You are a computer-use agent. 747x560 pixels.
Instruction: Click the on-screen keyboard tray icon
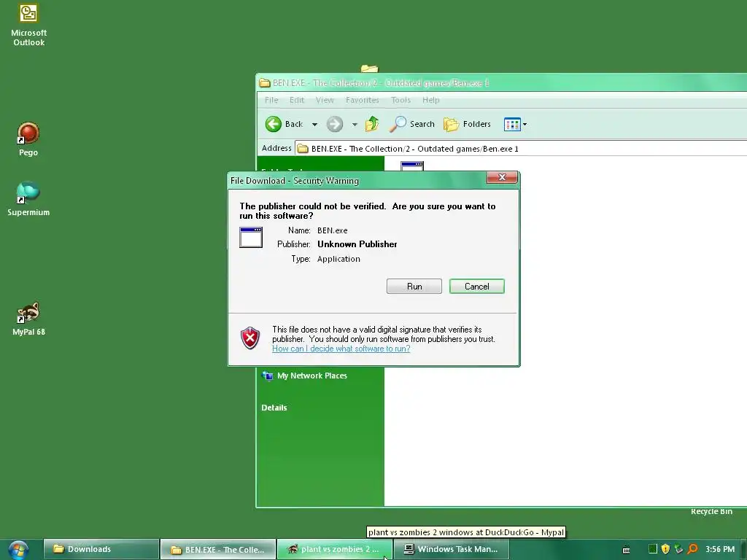click(627, 550)
